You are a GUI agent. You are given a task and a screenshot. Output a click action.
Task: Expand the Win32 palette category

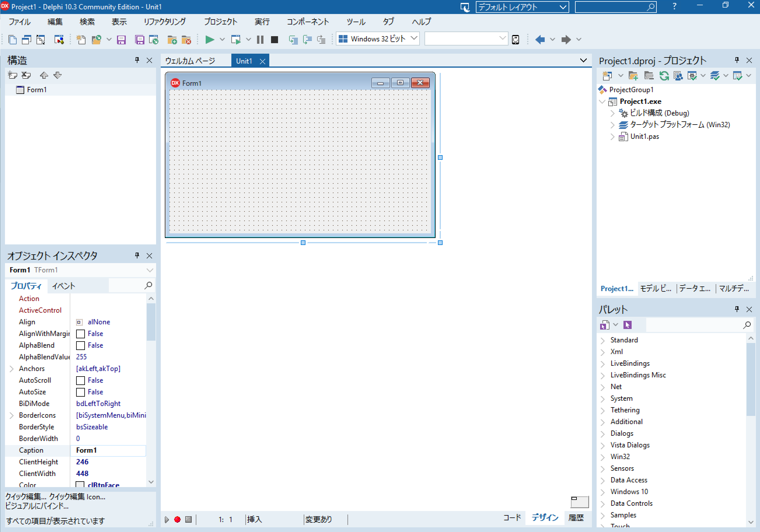point(603,457)
